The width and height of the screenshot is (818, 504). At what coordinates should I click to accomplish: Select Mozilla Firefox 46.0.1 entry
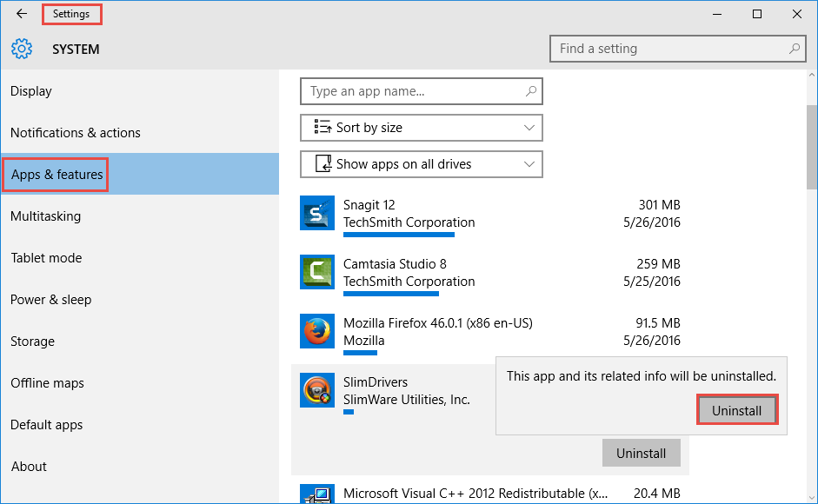coord(490,335)
